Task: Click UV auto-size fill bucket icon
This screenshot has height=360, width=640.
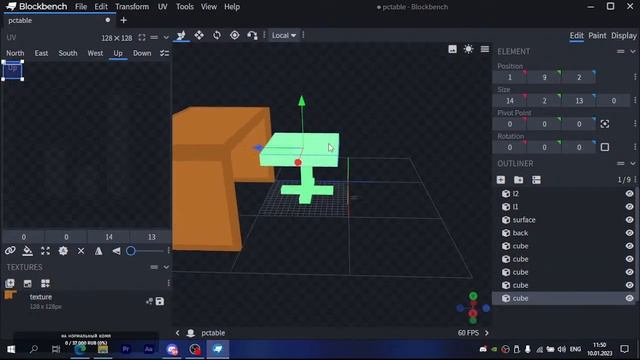Action: [27, 251]
